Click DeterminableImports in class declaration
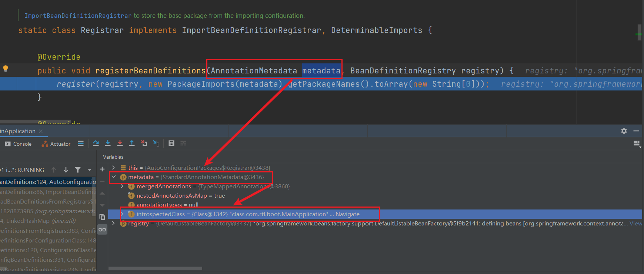The image size is (644, 274). point(377,30)
